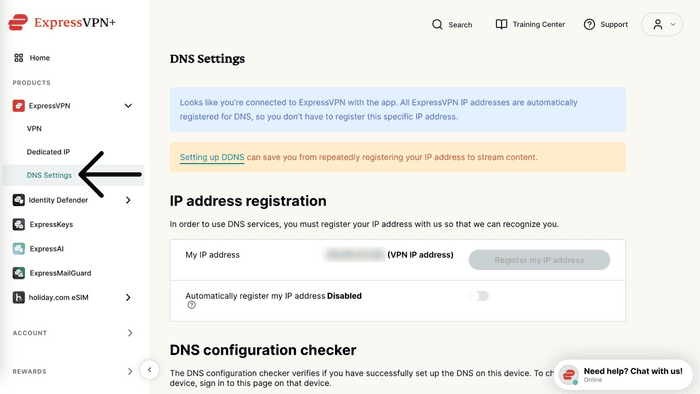Click the Support question mark icon
Viewport: 700px width, 394px height.
coord(589,24)
